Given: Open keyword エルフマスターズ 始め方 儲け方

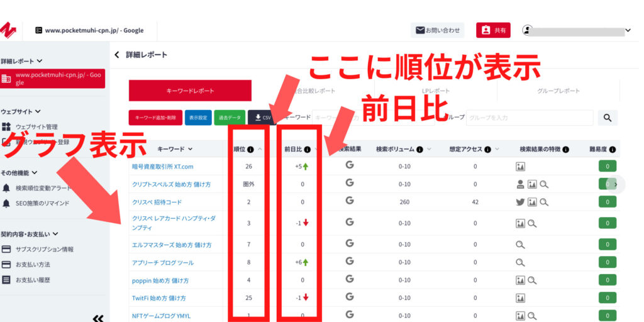Looking at the screenshot, I should pyautogui.click(x=172, y=245).
